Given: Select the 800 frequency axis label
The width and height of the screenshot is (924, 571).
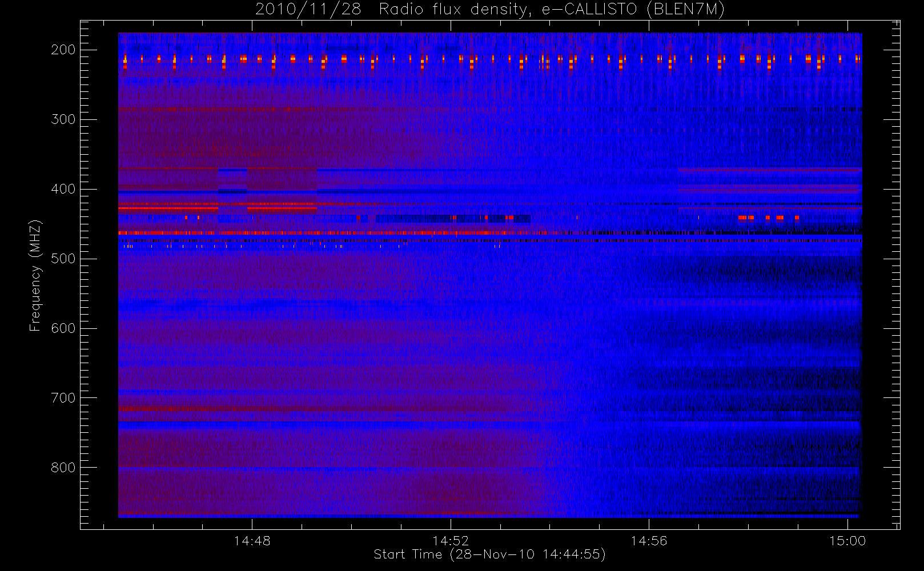Looking at the screenshot, I should tap(63, 468).
